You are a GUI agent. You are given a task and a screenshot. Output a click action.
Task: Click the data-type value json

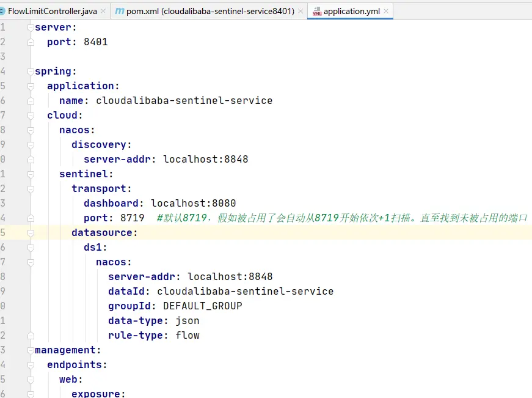tap(188, 320)
